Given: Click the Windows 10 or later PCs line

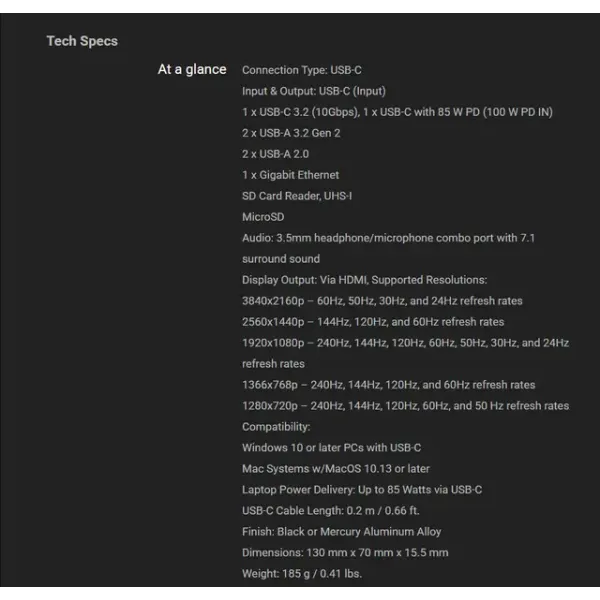Looking at the screenshot, I should point(331,448).
